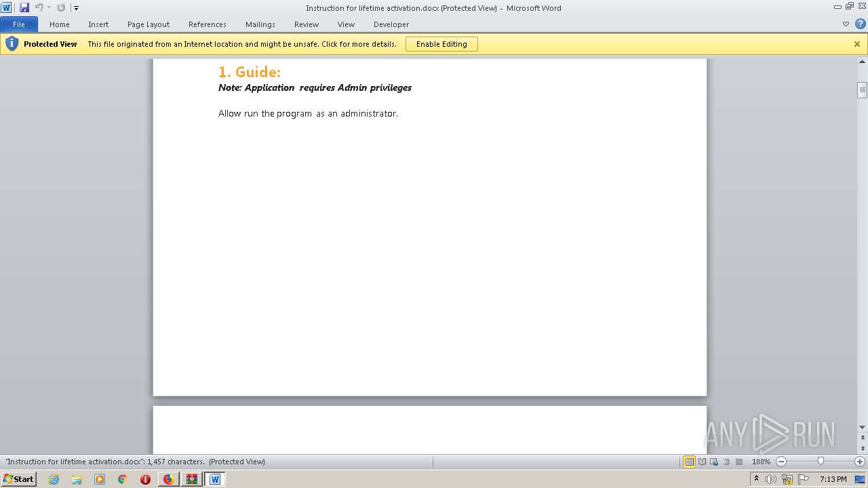Click the zoom slider handle
This screenshot has width=868, height=488.
[x=821, y=462]
